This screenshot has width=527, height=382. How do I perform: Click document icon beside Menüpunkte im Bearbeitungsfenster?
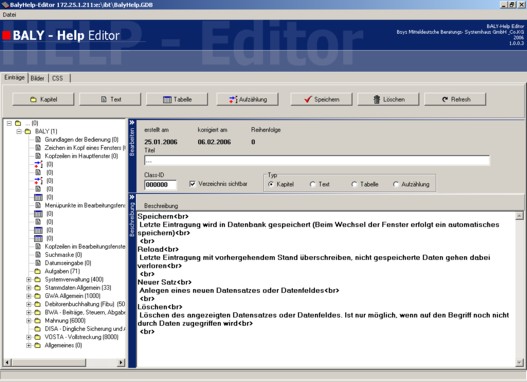click(38, 205)
